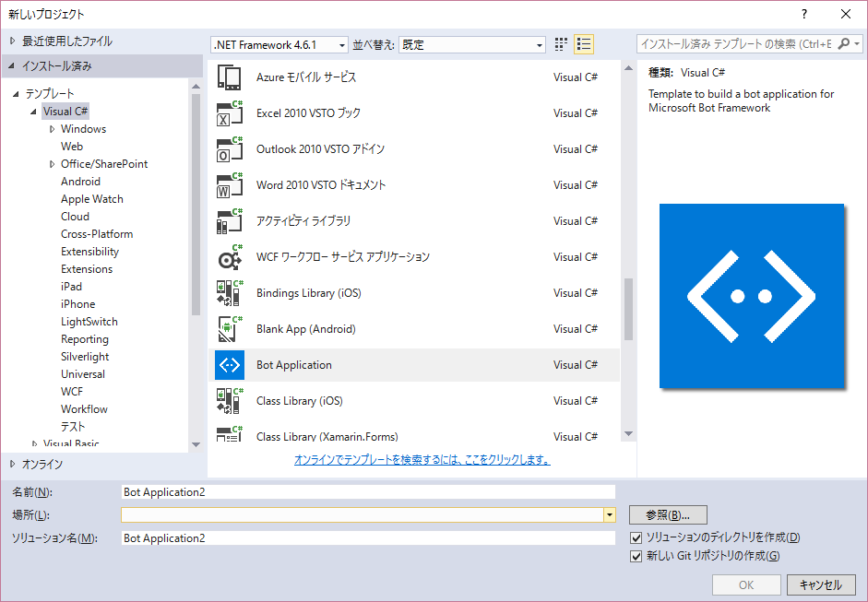
Task: Select the Extensions category
Action: tap(87, 269)
